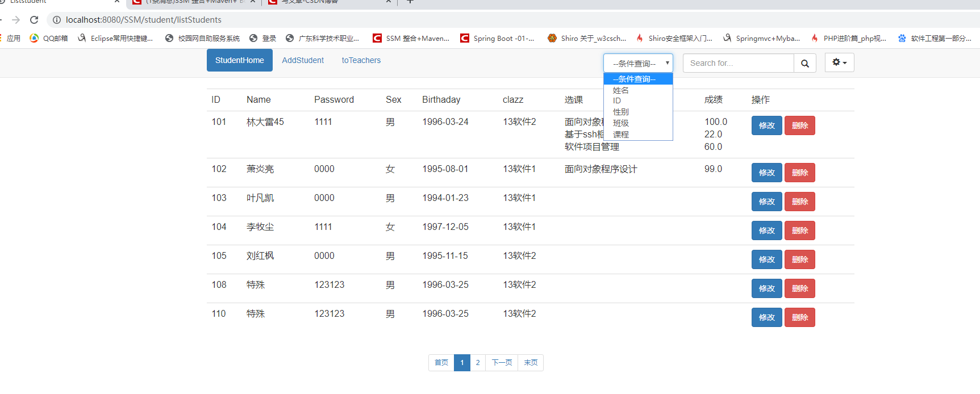Click the course 软件项目管理
The image size is (980, 394).
pos(592,147)
